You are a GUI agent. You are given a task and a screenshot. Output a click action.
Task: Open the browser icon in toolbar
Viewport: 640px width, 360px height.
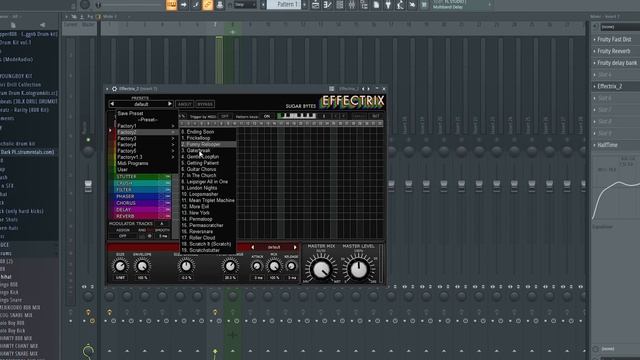[x=364, y=5]
